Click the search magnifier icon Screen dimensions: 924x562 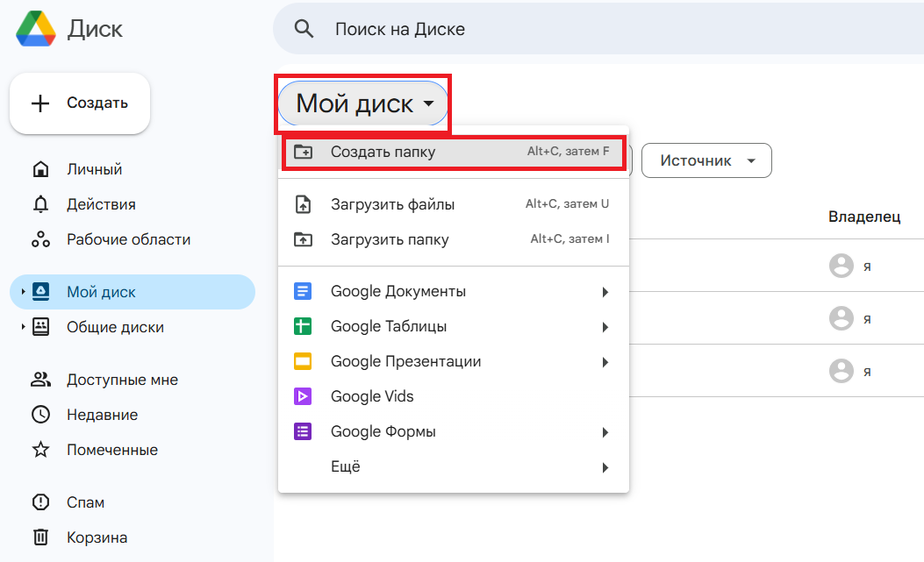(x=304, y=29)
